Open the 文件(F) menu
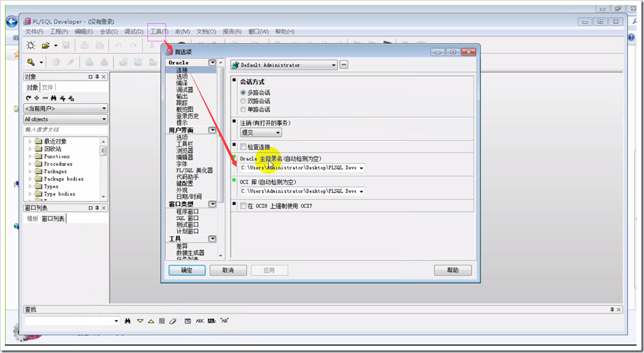Screen dimensions: 644x353 point(34,31)
